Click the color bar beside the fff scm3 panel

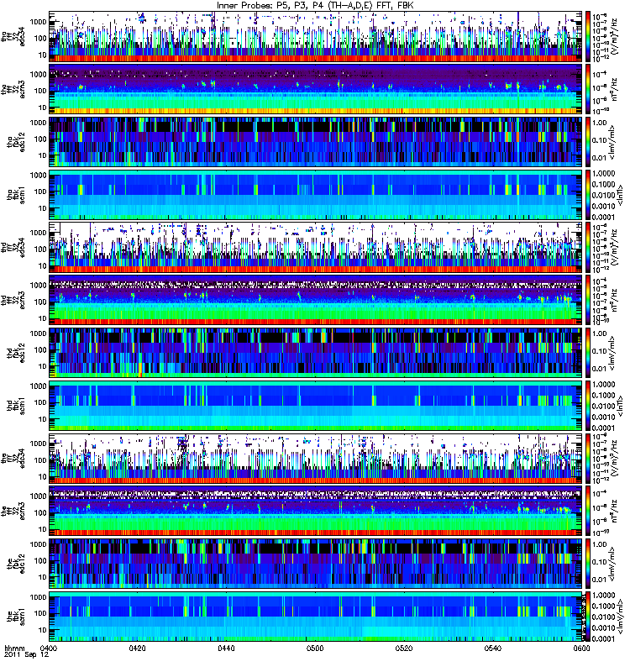[x=588, y=512]
